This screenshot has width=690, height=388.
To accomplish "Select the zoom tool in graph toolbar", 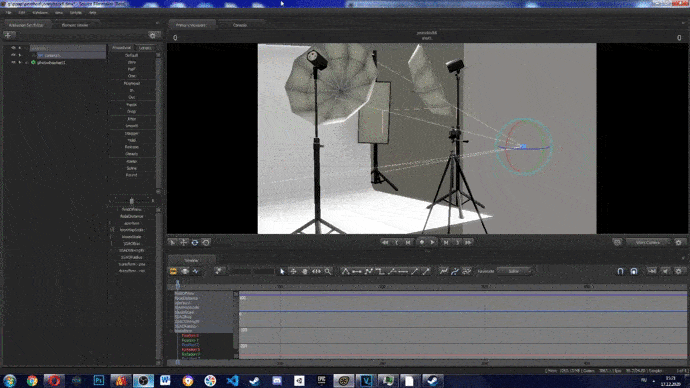I will 328,271.
